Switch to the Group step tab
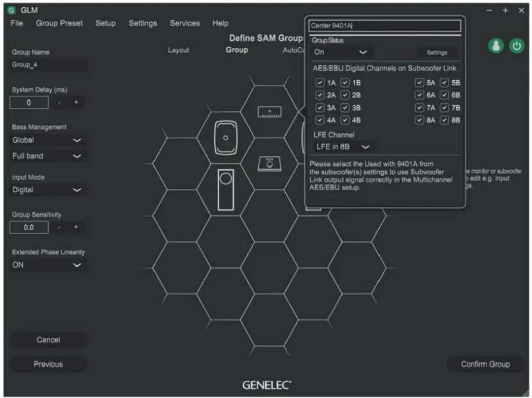Screen dimensions: 532x398 (237, 50)
